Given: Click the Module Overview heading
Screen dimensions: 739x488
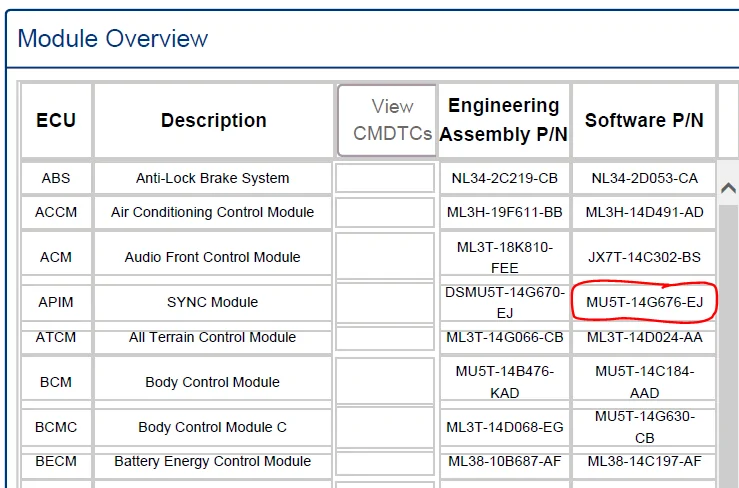Looking at the screenshot, I should 113,39.
